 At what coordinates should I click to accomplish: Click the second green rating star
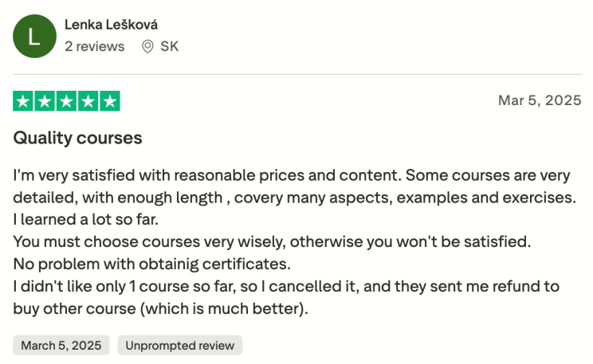tap(45, 101)
